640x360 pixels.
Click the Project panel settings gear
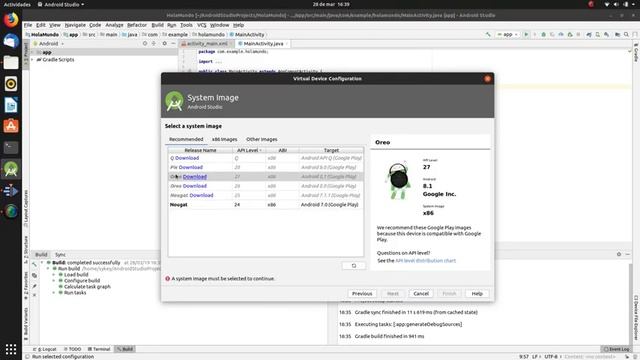pos(164,43)
